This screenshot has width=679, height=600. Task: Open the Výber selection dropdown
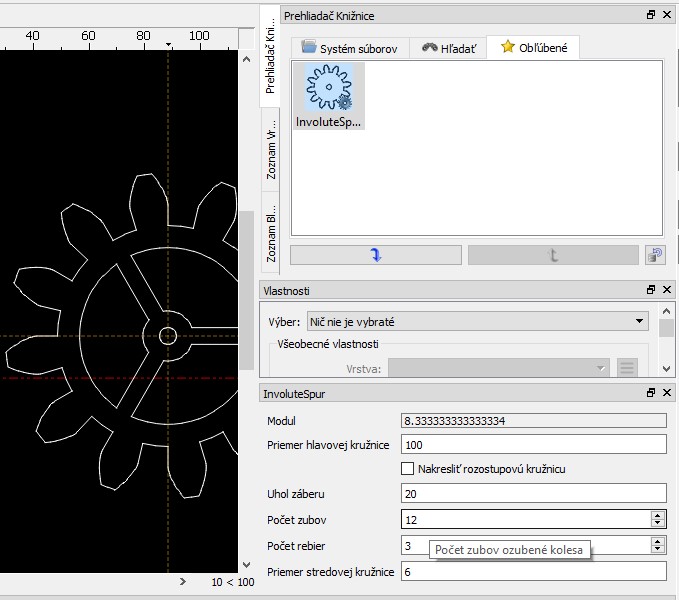tap(477, 321)
